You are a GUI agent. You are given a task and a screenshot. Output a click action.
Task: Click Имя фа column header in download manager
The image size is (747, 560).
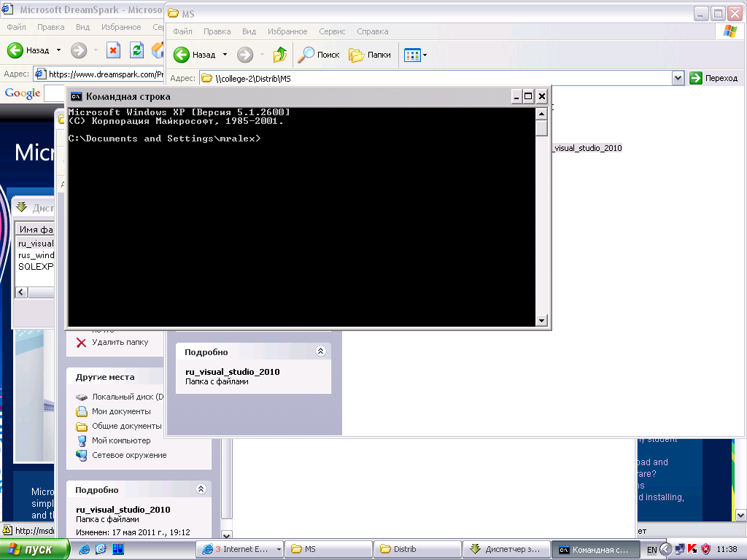pyautogui.click(x=35, y=230)
